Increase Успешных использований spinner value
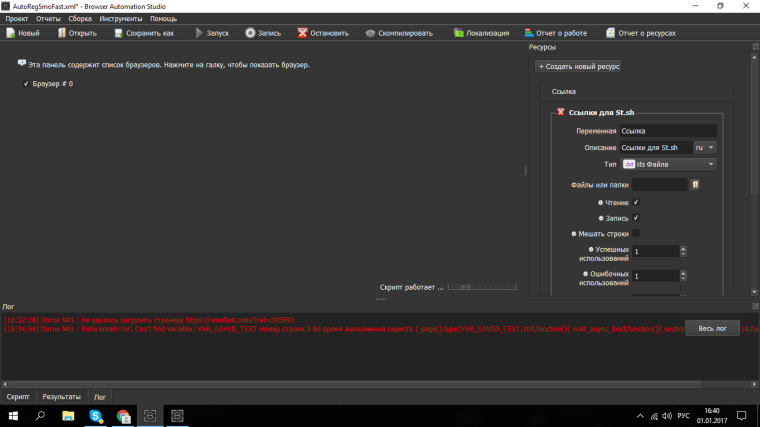Screen dimensions: 760x427 [683, 248]
